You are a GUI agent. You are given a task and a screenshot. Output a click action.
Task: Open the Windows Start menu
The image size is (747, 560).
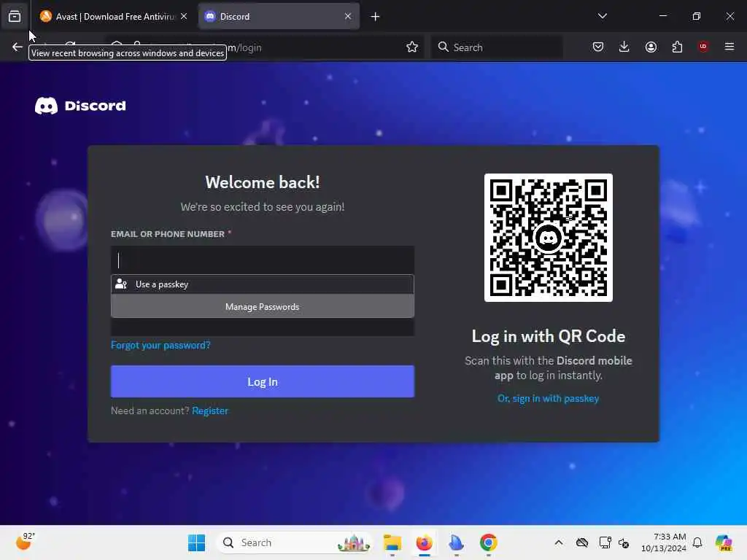(196, 542)
